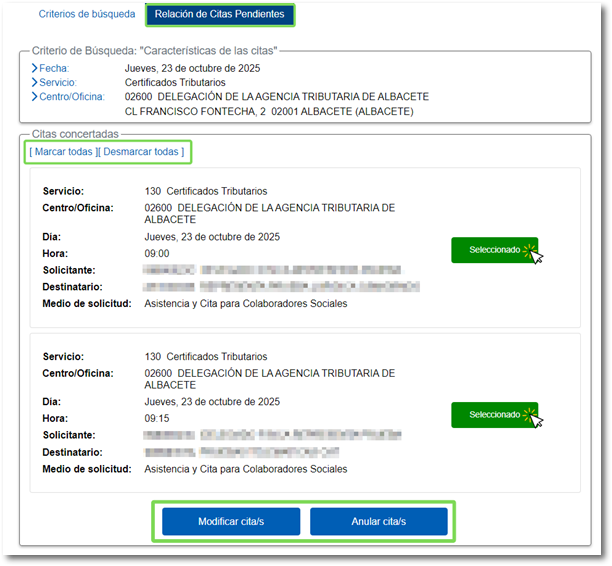
Task: Click blurred Solicitante value in 09:00 appointment
Action: (x=270, y=270)
